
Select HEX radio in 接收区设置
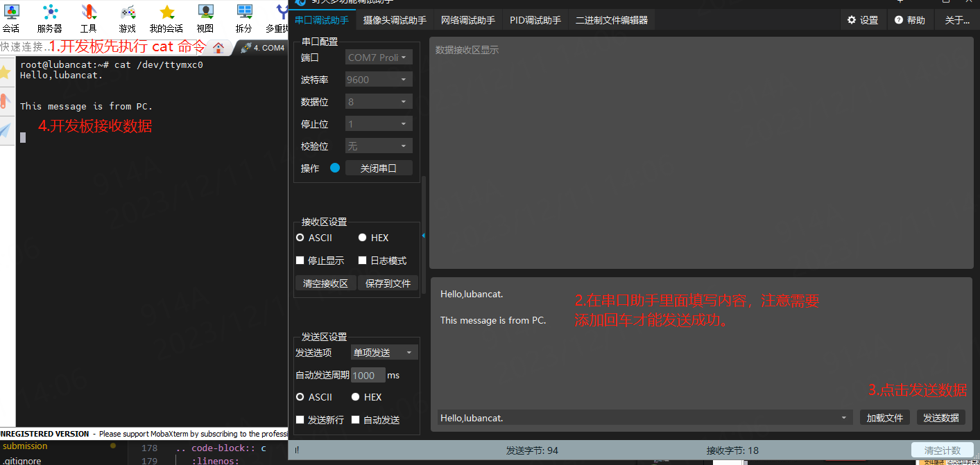363,238
